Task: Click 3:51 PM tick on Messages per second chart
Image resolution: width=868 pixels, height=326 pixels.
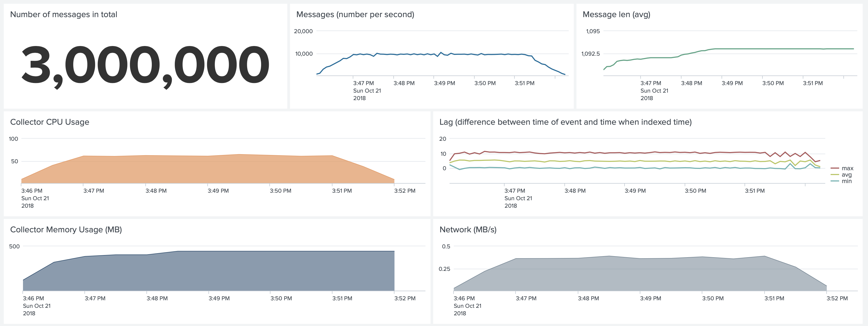Action: 525,83
